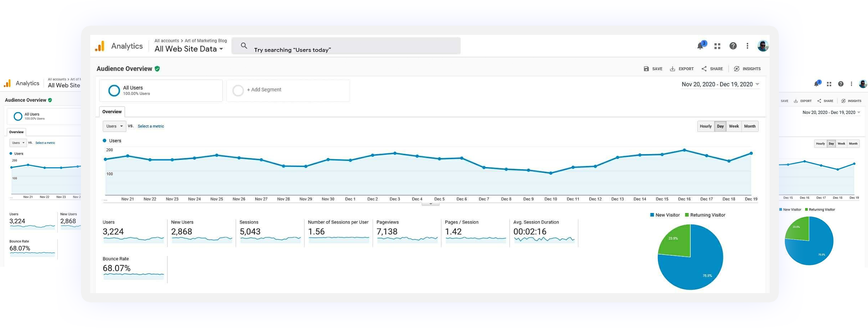This screenshot has width=868, height=328.
Task: Open the Users metric dropdown
Action: click(114, 126)
